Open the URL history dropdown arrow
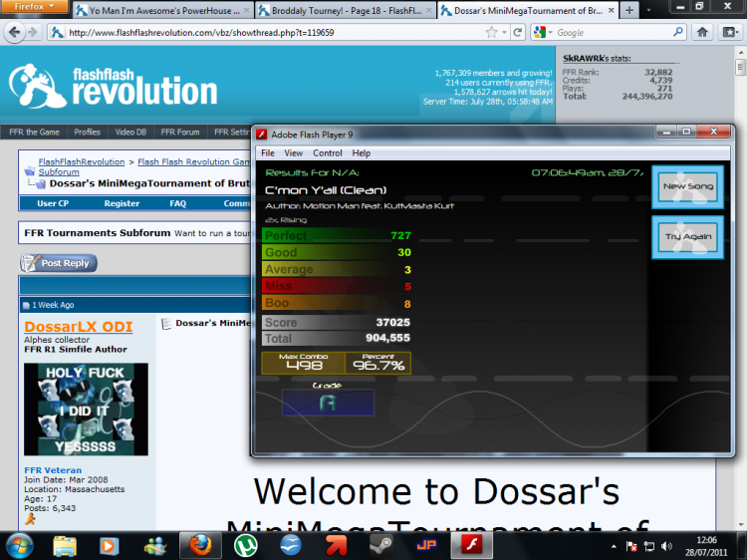The width and height of the screenshot is (747, 560). (x=504, y=33)
